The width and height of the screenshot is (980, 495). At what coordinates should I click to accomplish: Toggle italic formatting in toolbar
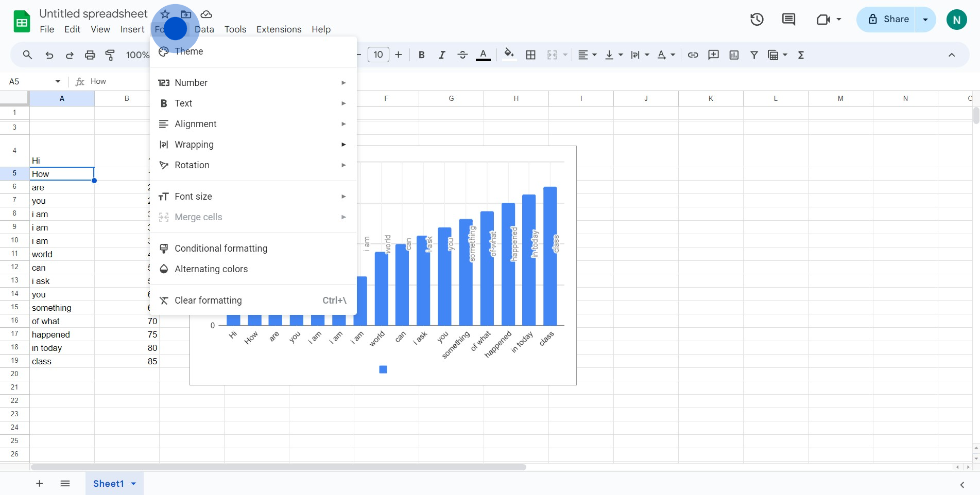point(442,55)
